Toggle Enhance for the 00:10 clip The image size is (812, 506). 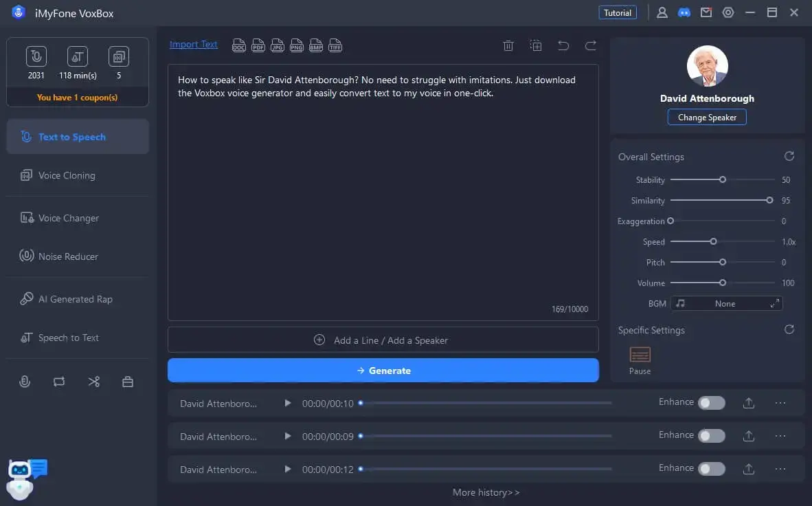click(x=712, y=403)
